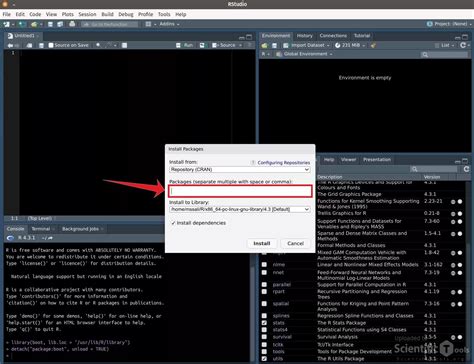
Task: Check the rpart package checkbox
Action: click(x=264, y=292)
